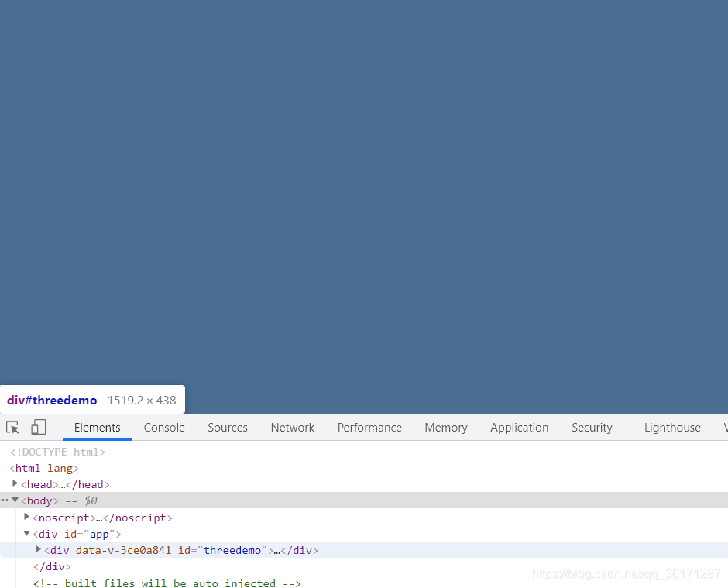728x588 pixels.
Task: Select the 'built files will be auto injected' comment
Action: pyautogui.click(x=167, y=583)
